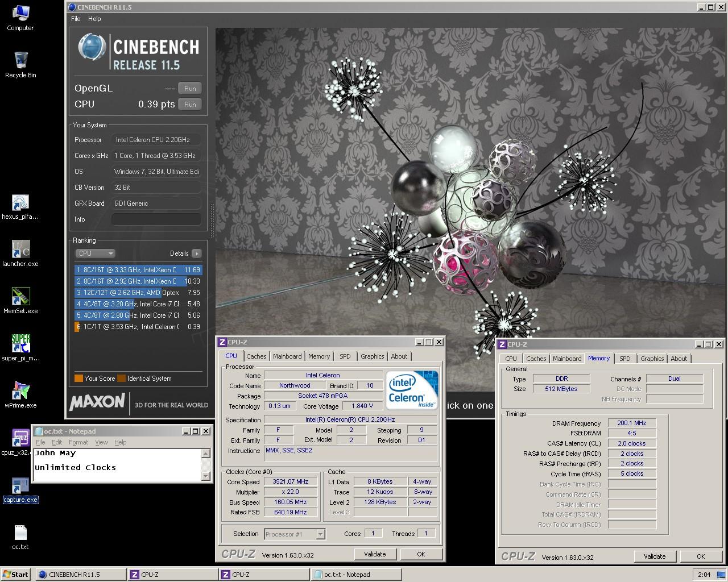Select the oc.txt file icon on desktop
Image resolution: width=728 pixels, height=582 pixels.
(x=20, y=537)
